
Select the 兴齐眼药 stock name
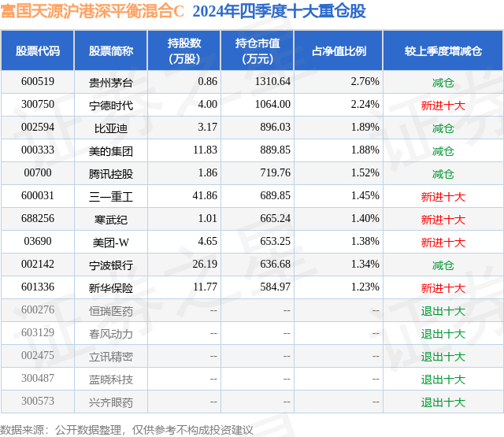point(111,402)
